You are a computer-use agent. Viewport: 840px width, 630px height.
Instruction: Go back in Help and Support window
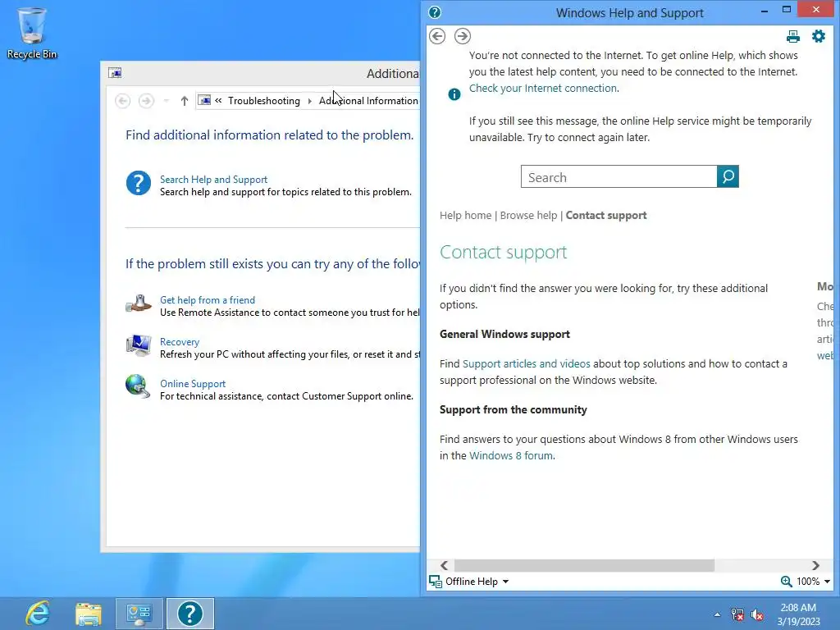437,36
